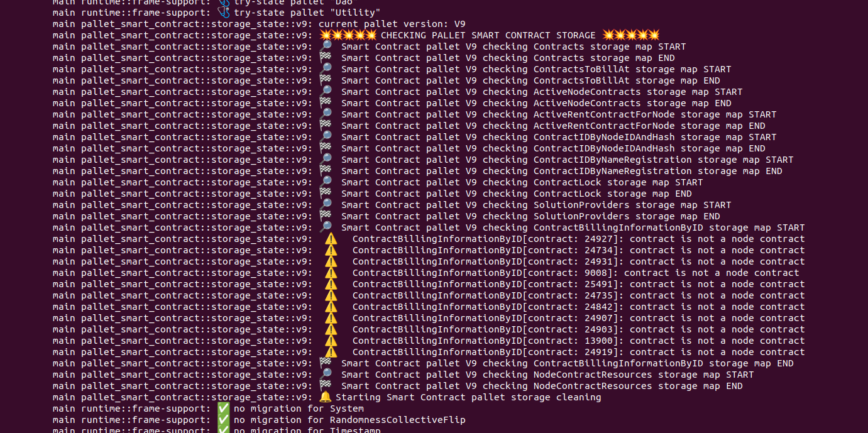868x433 pixels.
Task: Select the magnifying glass on ContractBillingInformationByID START line
Action: pos(327,227)
